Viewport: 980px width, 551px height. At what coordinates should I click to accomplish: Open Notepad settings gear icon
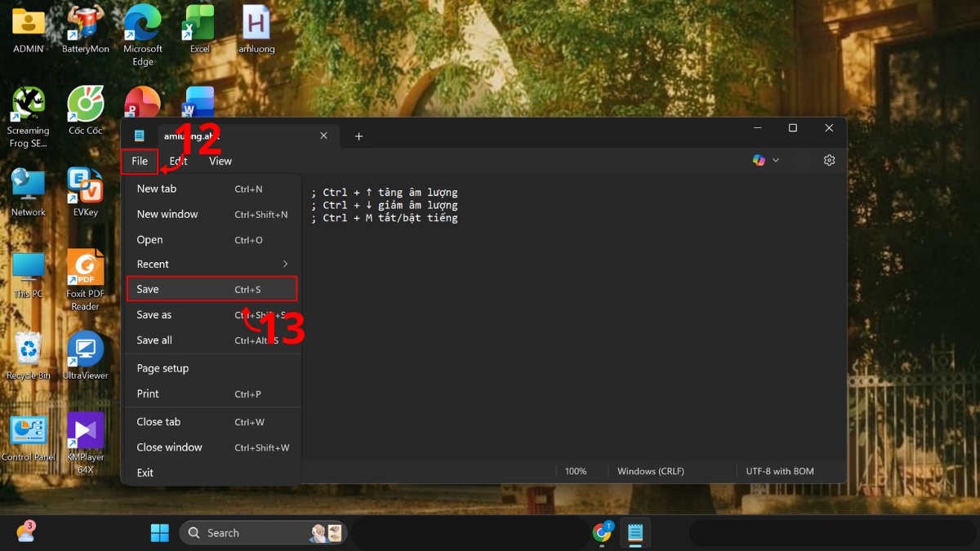[829, 161]
